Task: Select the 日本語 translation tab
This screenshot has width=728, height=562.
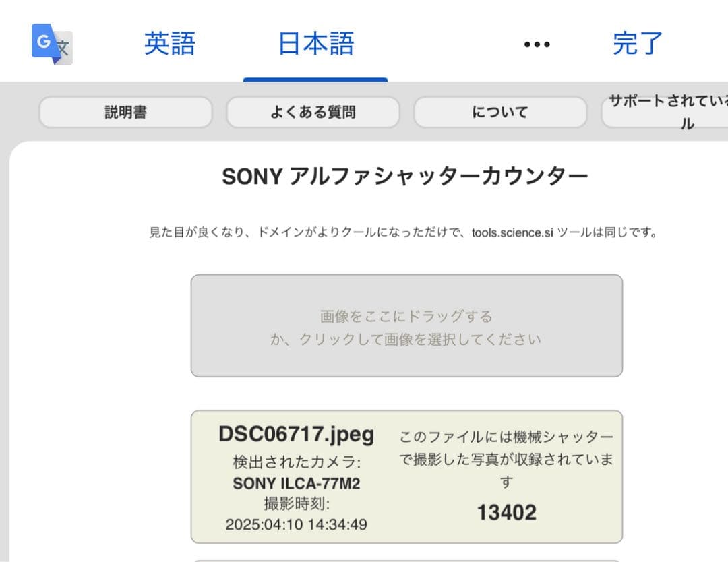Action: pos(317,43)
